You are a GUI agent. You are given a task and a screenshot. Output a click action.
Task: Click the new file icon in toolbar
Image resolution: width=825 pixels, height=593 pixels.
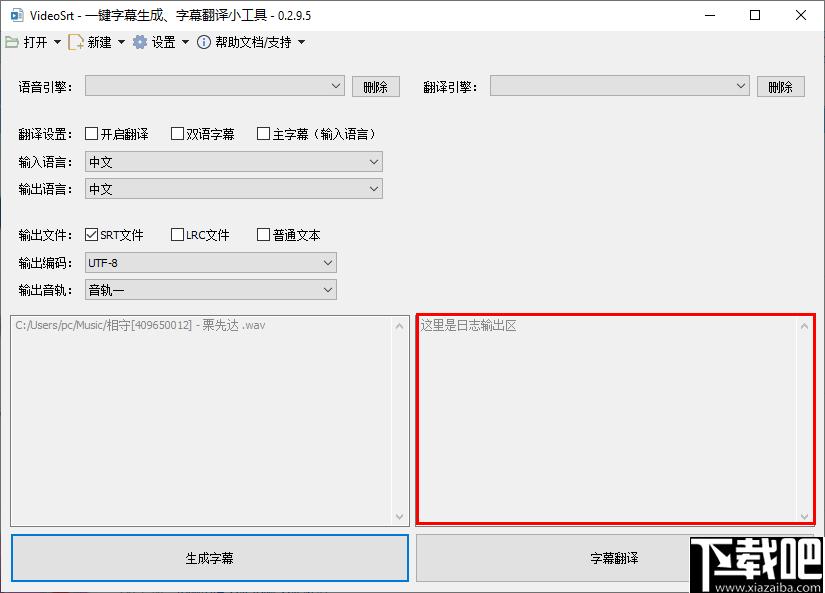76,42
